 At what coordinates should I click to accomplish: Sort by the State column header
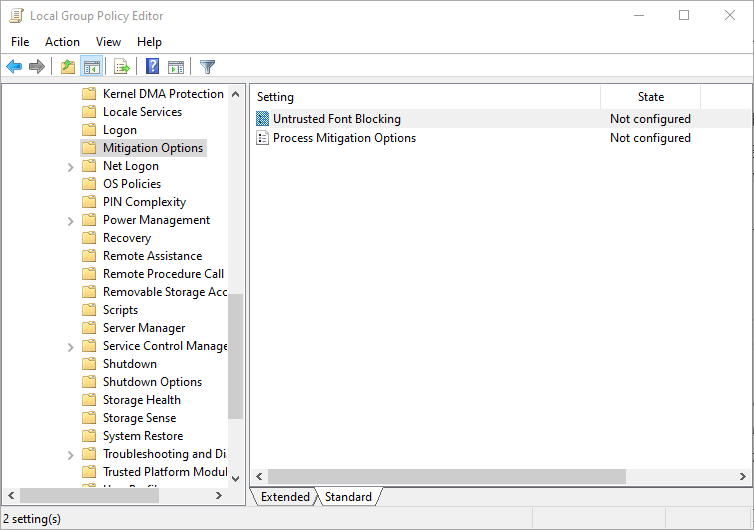pos(651,97)
